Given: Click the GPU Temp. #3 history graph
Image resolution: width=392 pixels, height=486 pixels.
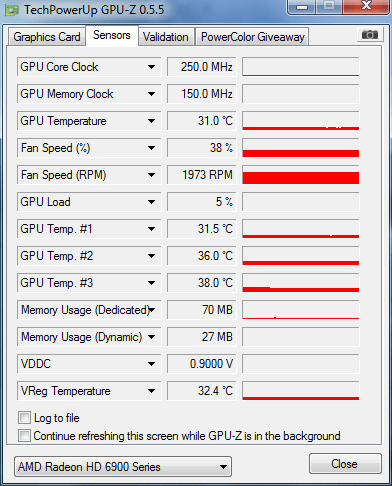Looking at the screenshot, I should pos(301,283).
